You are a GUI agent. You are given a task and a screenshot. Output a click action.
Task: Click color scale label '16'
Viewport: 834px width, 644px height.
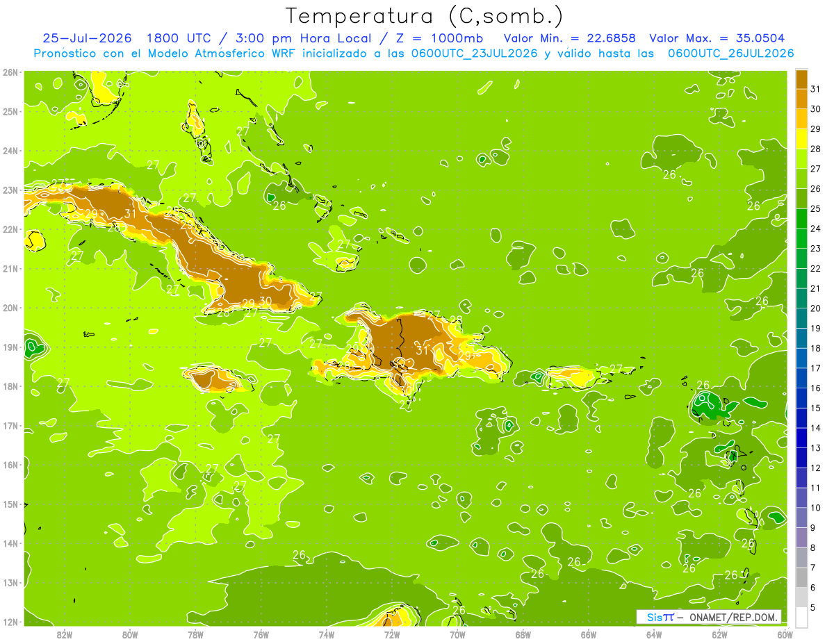815,388
